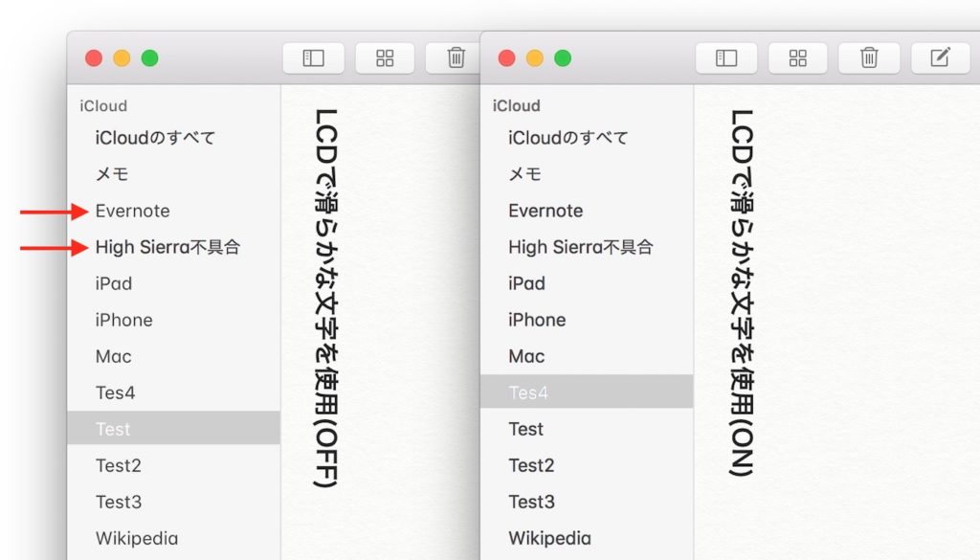
Task: Choose the highlighted Tes4 folder in the right window
Action: 528,392
